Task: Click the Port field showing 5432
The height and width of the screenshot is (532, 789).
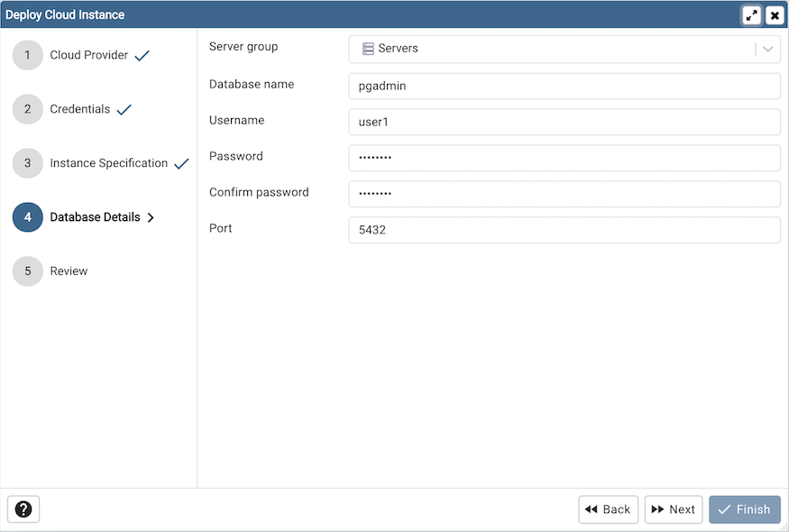Action: click(x=564, y=230)
